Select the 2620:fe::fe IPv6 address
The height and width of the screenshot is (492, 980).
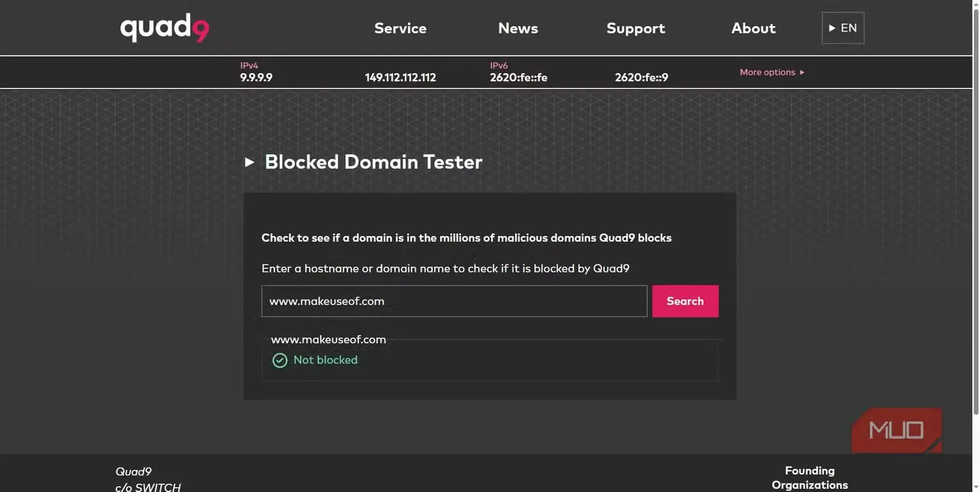point(519,78)
